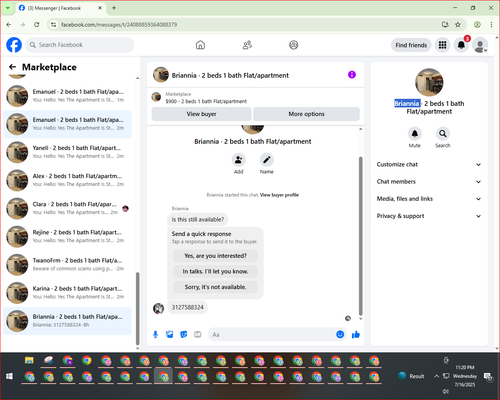Image resolution: width=500 pixels, height=400 pixels.
Task: Open the Home feed icon
Action: click(x=200, y=45)
